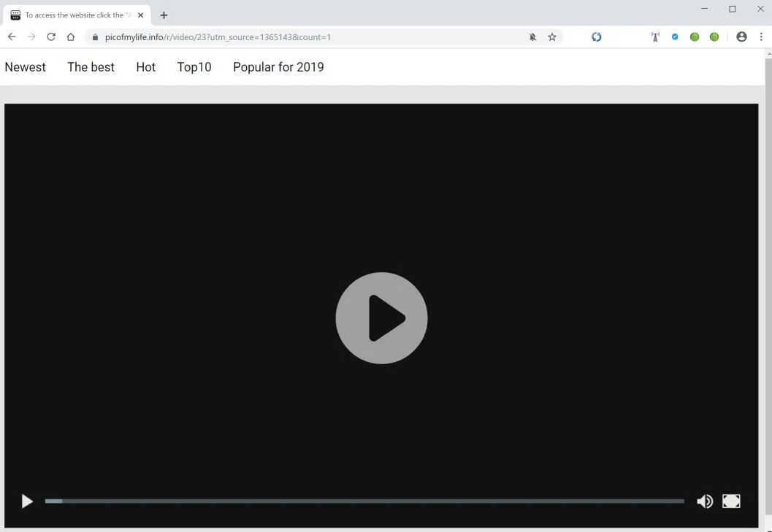Click the address bar URL
The width and height of the screenshot is (772, 532).
coord(218,37)
